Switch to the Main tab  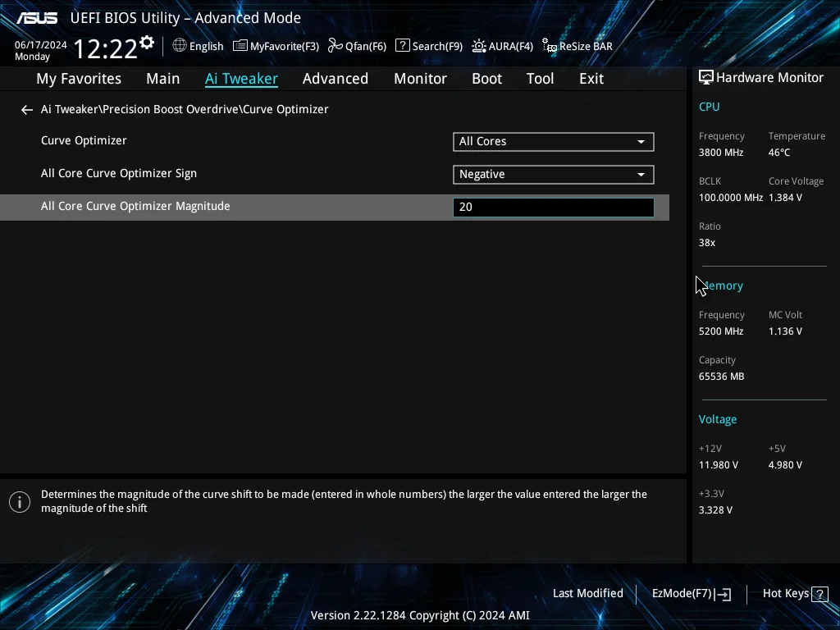point(163,79)
